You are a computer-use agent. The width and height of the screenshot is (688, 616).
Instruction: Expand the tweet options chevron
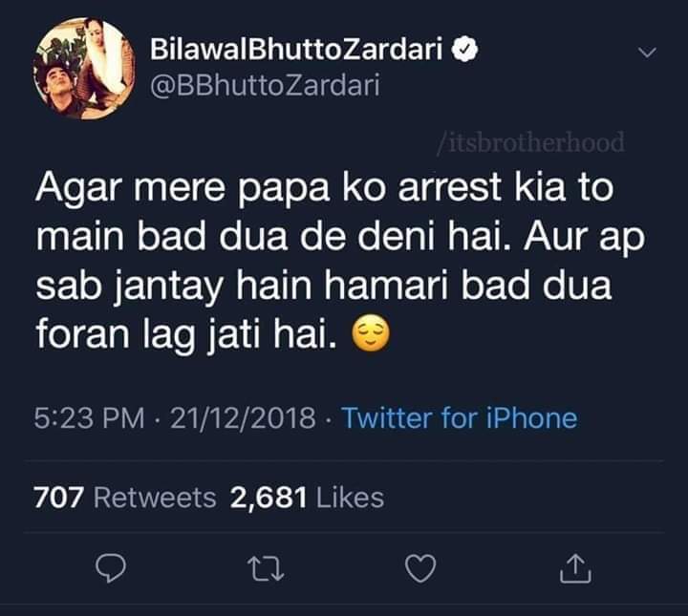click(x=647, y=53)
